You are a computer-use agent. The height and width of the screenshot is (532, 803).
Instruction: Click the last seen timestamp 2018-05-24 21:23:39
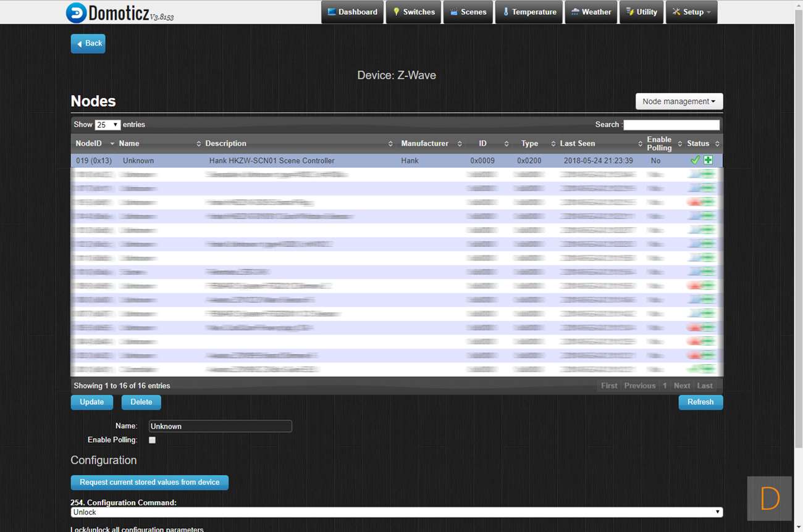[x=599, y=160]
